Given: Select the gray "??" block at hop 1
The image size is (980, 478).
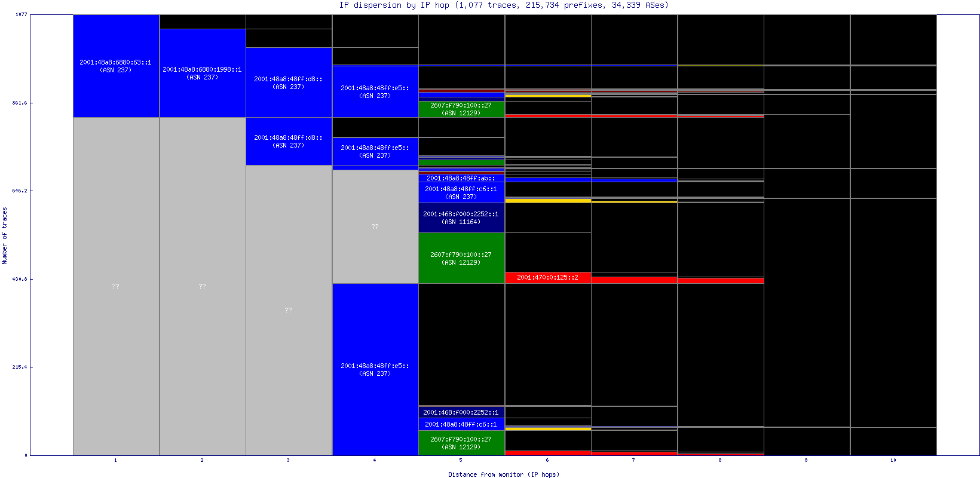Looking at the screenshot, I should 116,286.
